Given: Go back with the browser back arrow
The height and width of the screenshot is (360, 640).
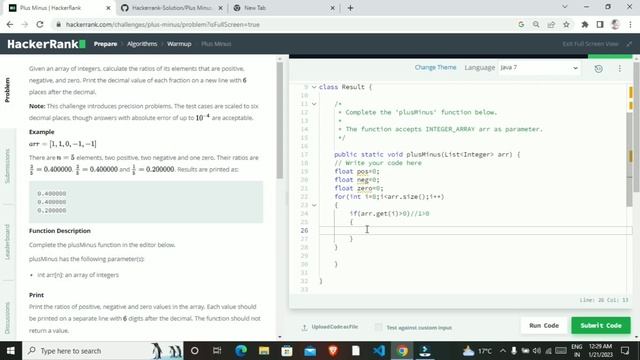Looking at the screenshot, I should click(10, 24).
